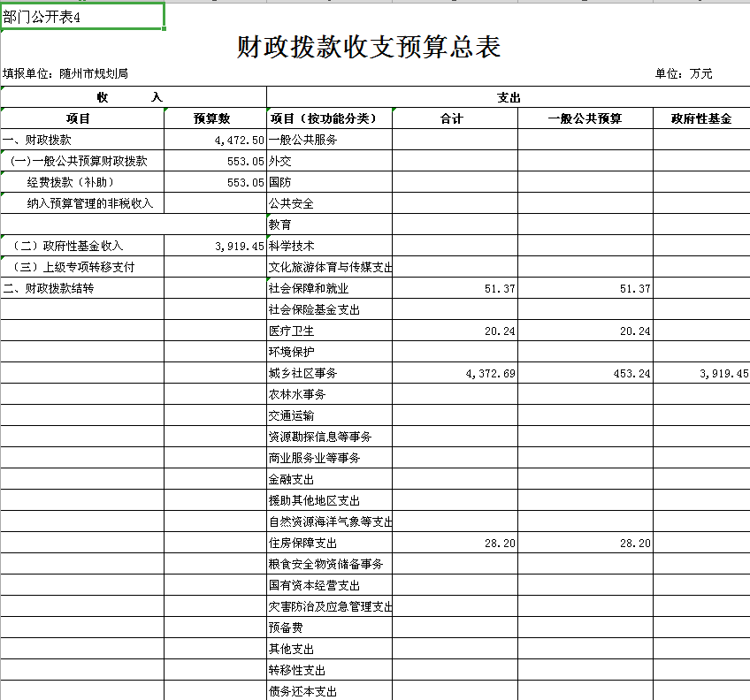Click the 单位:万元 label
This screenshot has height=700, width=750.
click(x=684, y=73)
